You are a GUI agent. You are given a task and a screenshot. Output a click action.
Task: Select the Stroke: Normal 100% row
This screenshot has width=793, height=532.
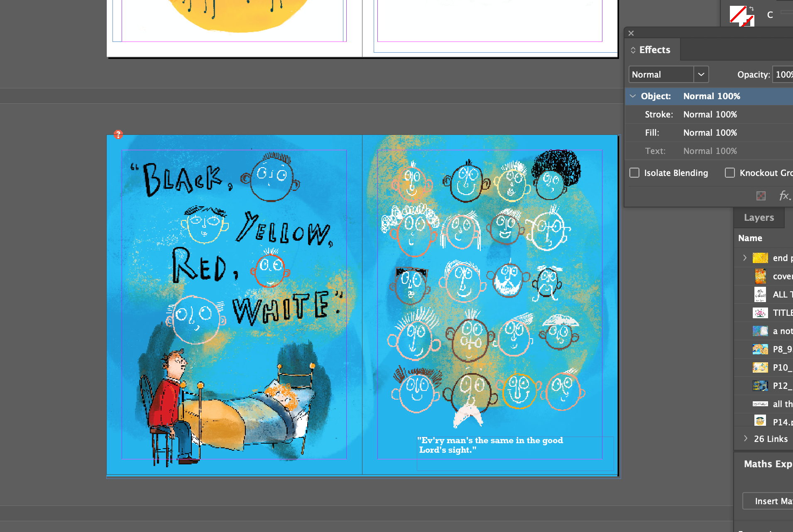coord(709,115)
